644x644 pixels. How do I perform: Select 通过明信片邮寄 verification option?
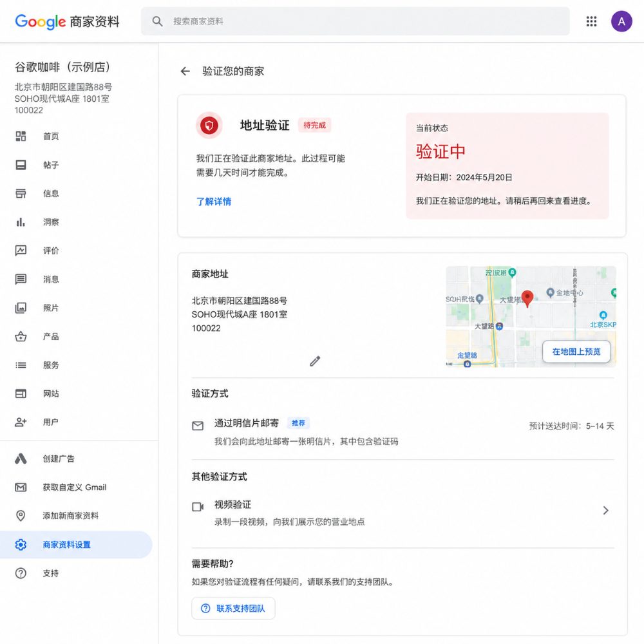[x=402, y=431]
